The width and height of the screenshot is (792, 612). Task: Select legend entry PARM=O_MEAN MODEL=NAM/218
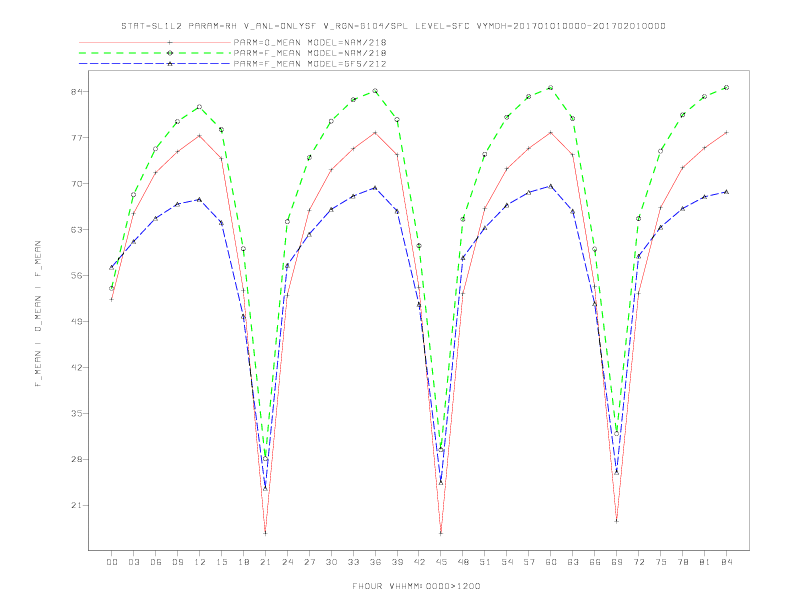(x=310, y=42)
